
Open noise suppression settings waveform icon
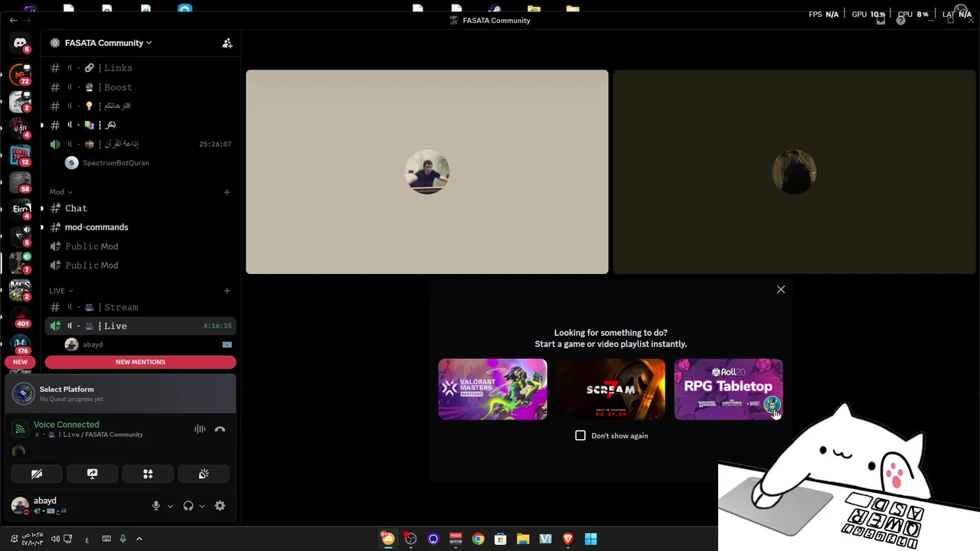coord(200,429)
